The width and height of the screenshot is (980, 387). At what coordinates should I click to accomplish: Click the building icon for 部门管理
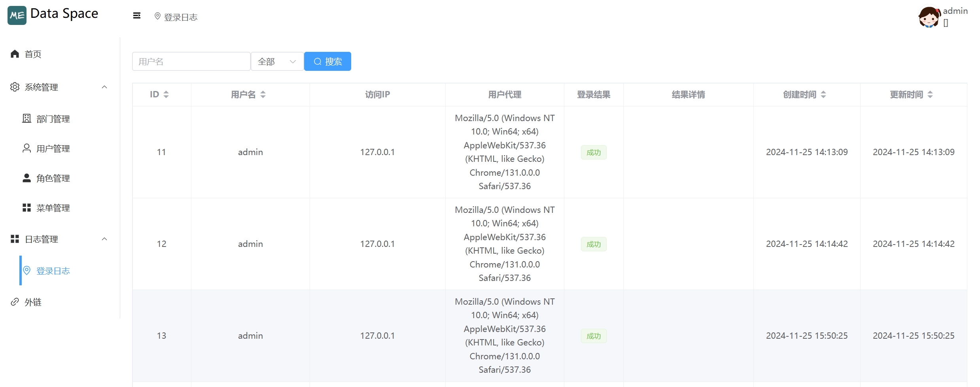tap(26, 119)
